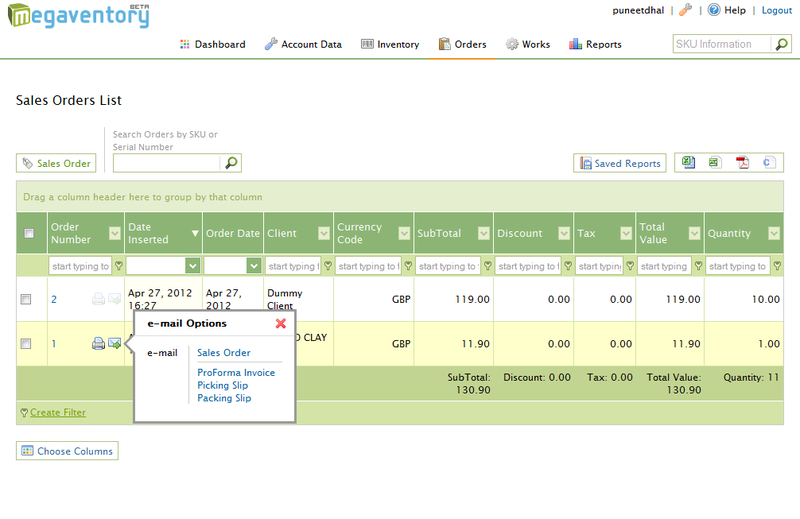Open Order Number column menu arrow

[115, 233]
